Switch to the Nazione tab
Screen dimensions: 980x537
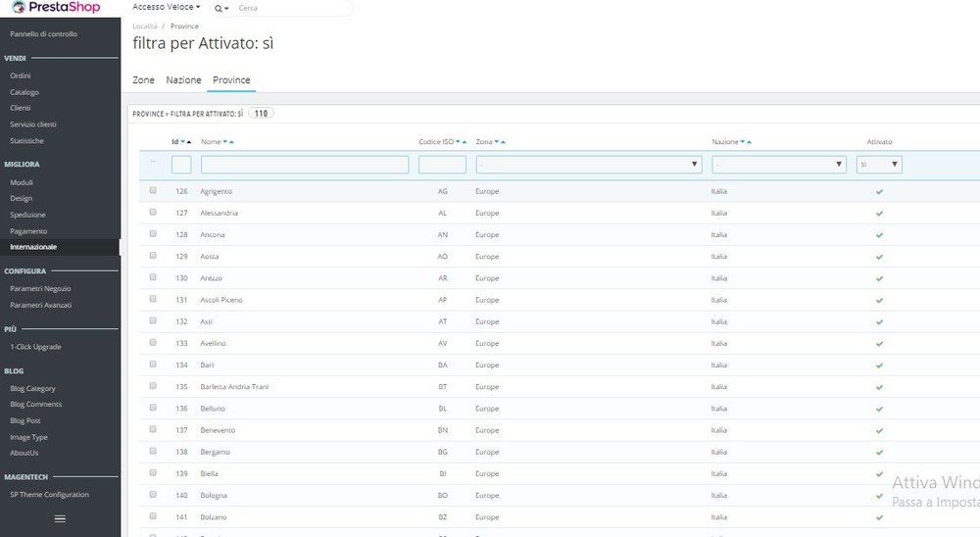tap(184, 80)
